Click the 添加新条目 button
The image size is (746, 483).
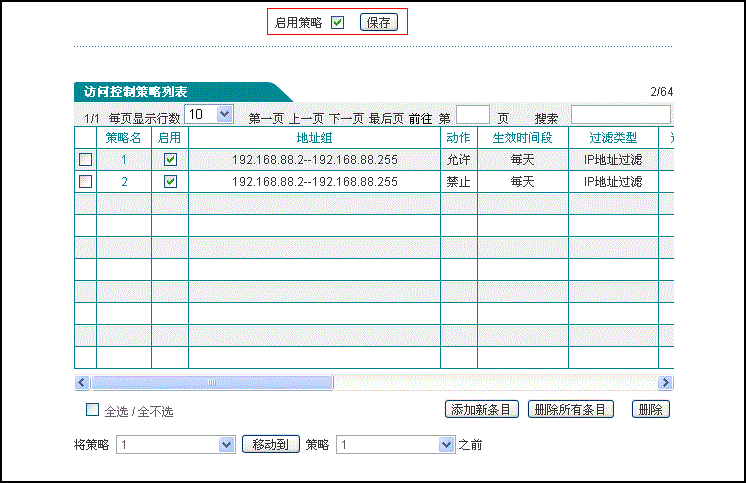click(x=481, y=409)
